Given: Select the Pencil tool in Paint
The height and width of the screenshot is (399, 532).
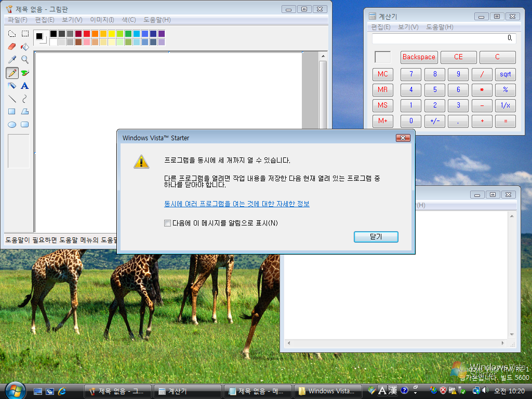Looking at the screenshot, I should (x=12, y=73).
